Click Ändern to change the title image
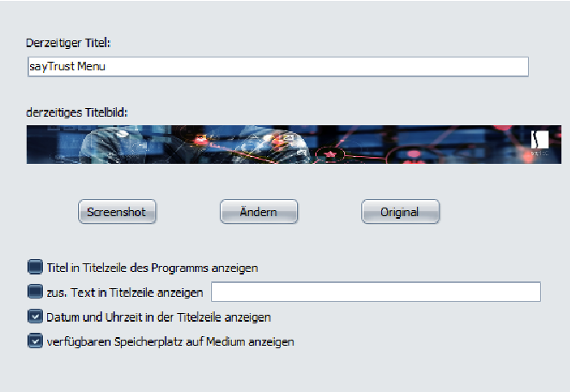Screen dimensions: 570x392 [259, 212]
